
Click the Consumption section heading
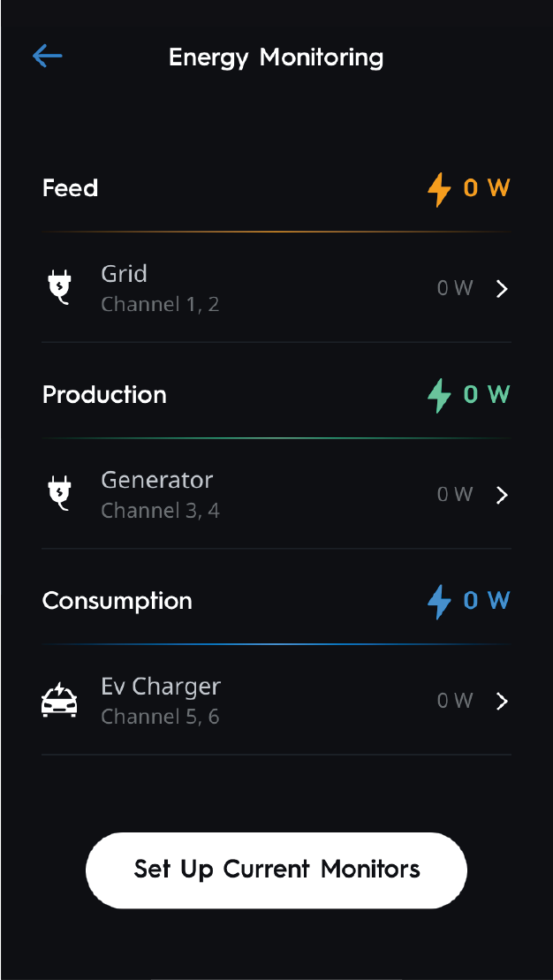117,601
